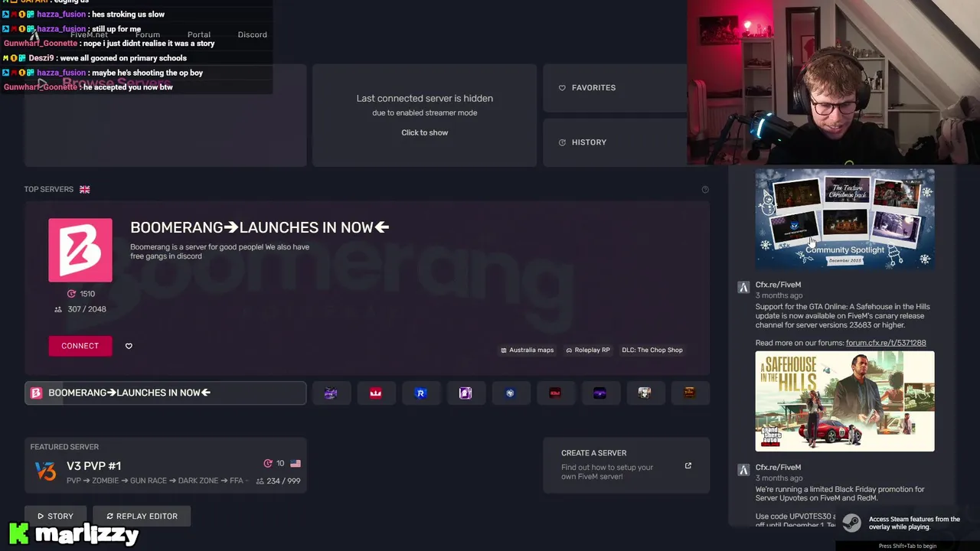Click Safehouse post '3 months ago' timestamp

coord(779,295)
